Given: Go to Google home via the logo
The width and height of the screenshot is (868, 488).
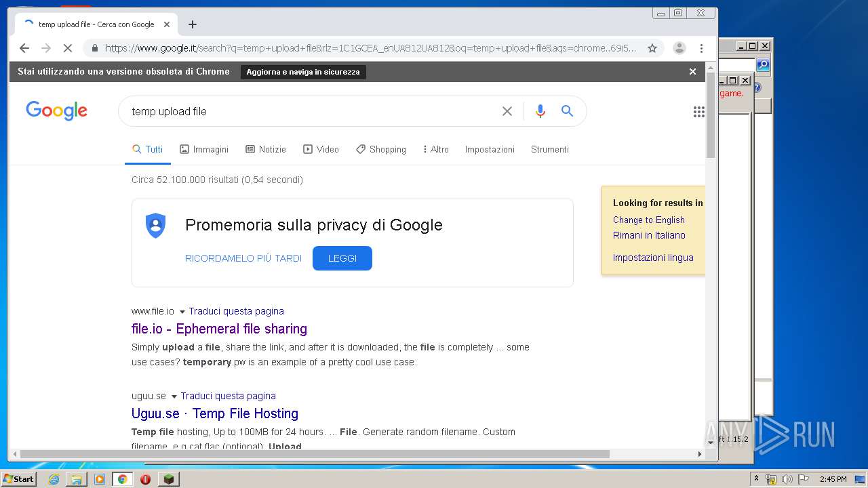Looking at the screenshot, I should click(56, 110).
